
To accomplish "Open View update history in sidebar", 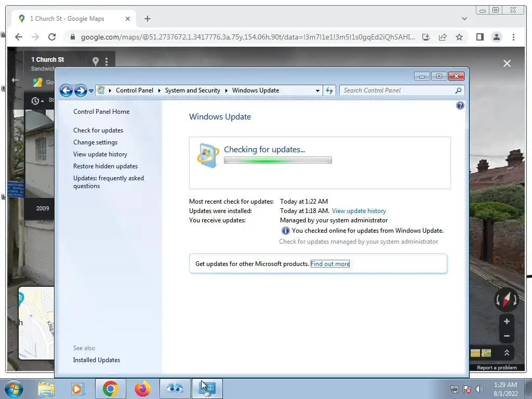I will [x=100, y=154].
